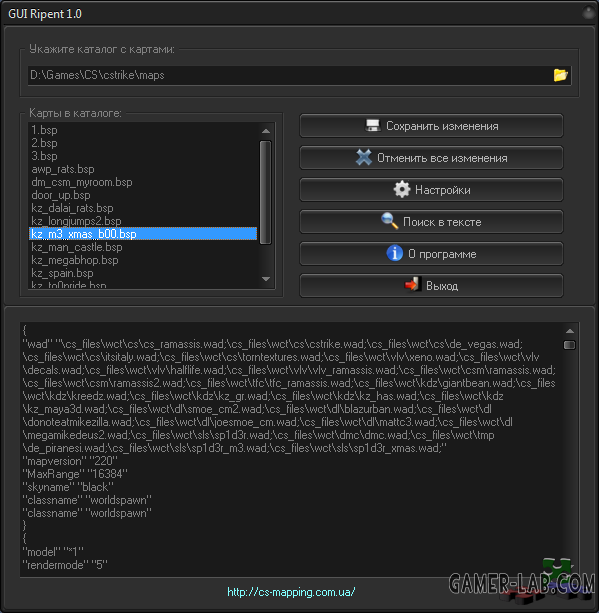Screen dimensions: 599x613
Task: Click the red arrow exit icon
Action: pyautogui.click(x=412, y=285)
